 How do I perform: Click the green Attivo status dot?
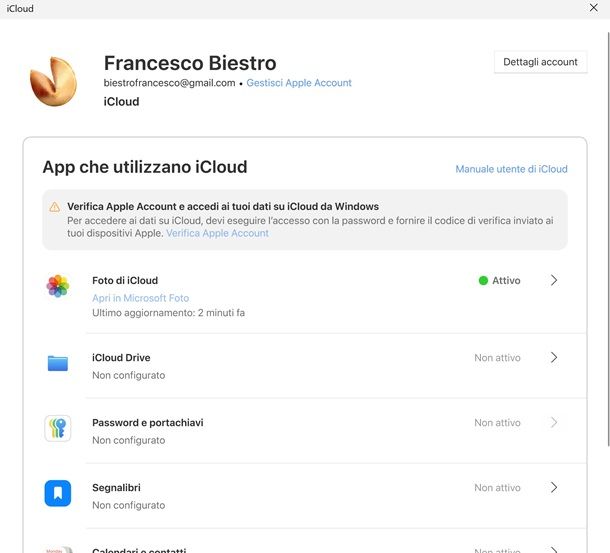[483, 280]
